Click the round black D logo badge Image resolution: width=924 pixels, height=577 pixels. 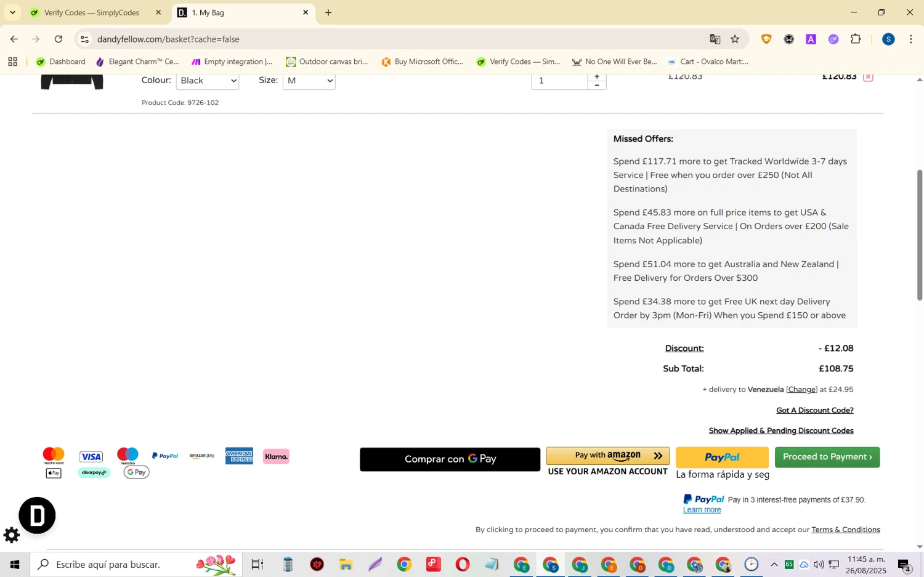37,515
